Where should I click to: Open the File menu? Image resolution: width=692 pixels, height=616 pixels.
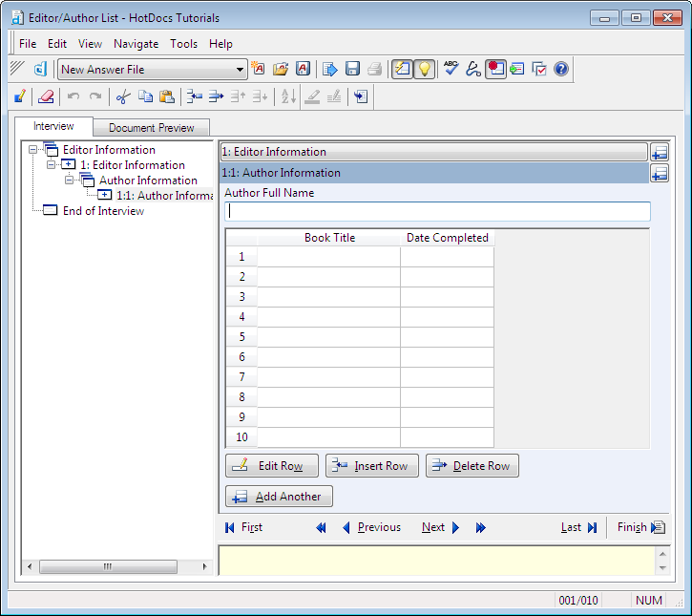point(28,44)
